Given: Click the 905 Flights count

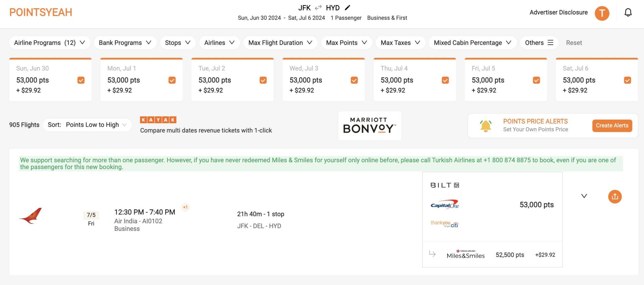Looking at the screenshot, I should (x=24, y=125).
